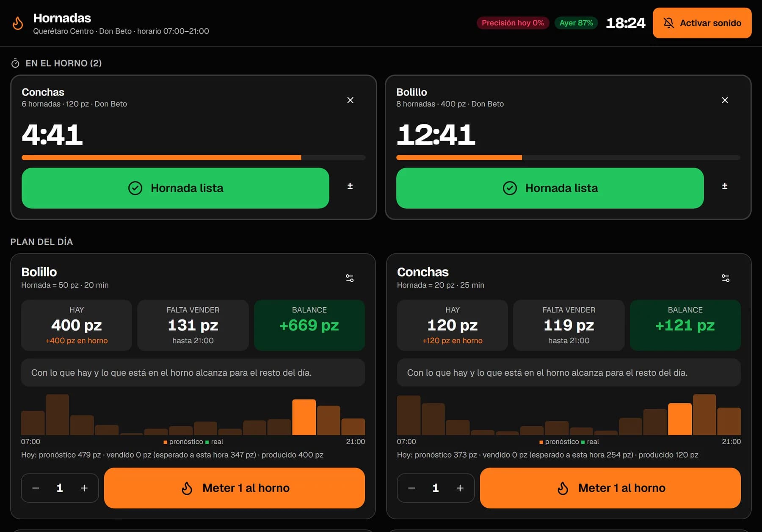Image resolution: width=762 pixels, height=532 pixels.
Task: Click the stopwatch icon beside EN EL HORNO
Action: tap(15, 63)
